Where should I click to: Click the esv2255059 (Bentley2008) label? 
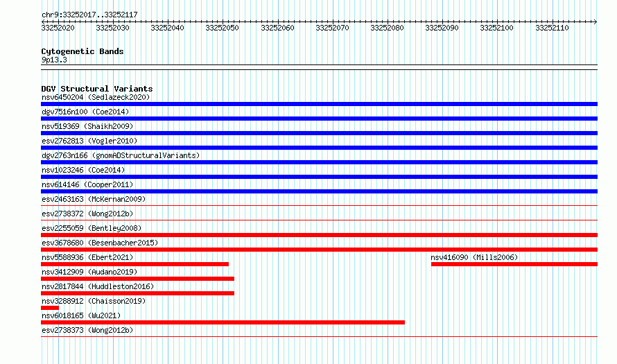click(92, 228)
